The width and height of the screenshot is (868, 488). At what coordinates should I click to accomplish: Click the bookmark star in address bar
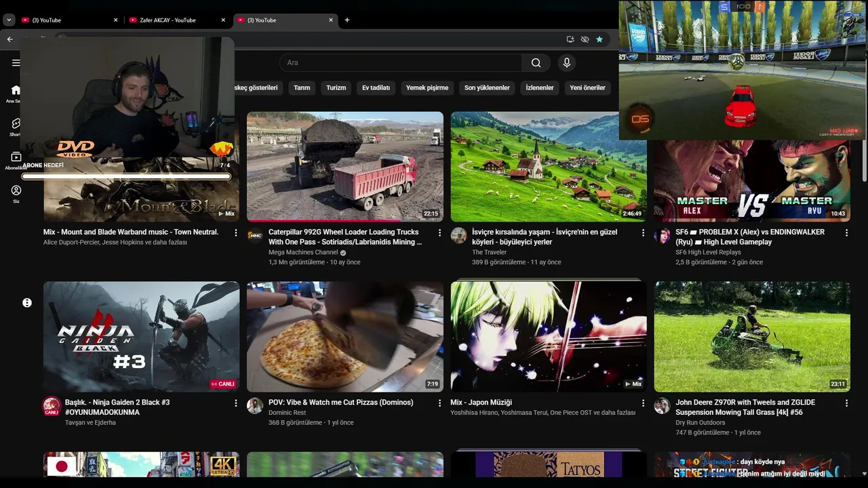click(599, 39)
